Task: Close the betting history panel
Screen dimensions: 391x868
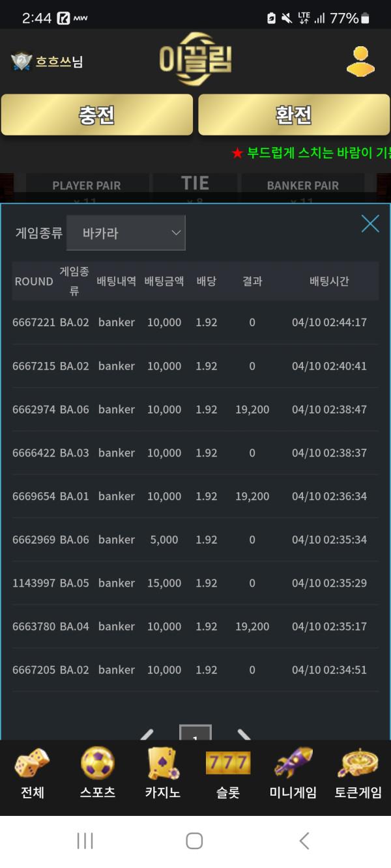Action: pos(370,224)
